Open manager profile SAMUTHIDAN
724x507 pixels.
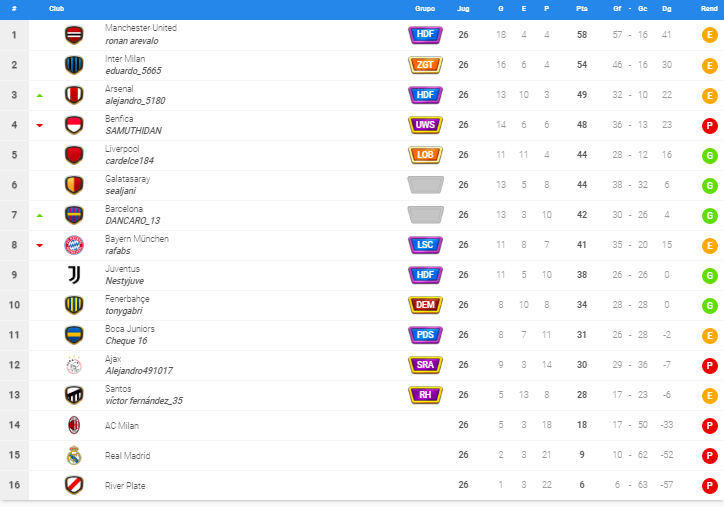pos(133,131)
